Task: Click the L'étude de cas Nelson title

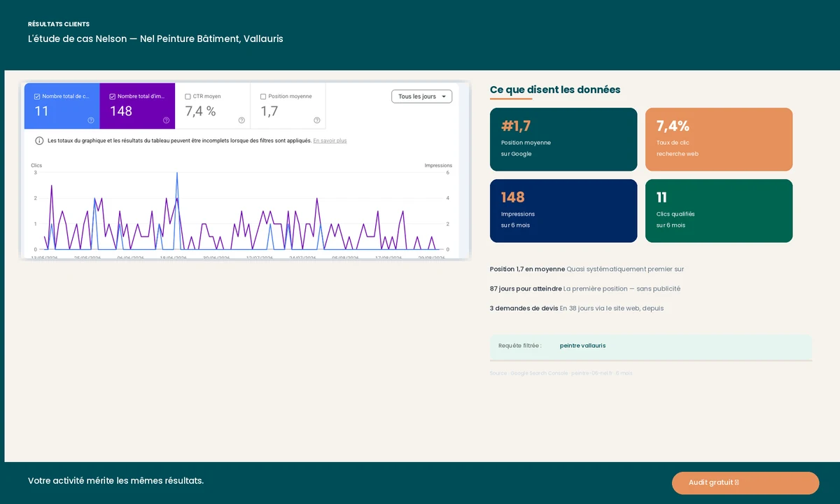Action: click(155, 39)
